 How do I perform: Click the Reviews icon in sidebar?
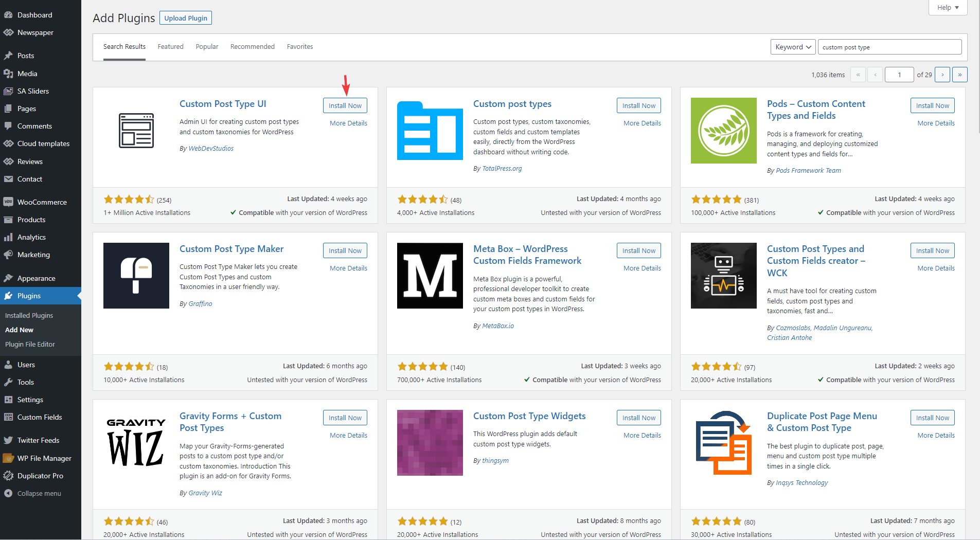point(8,161)
